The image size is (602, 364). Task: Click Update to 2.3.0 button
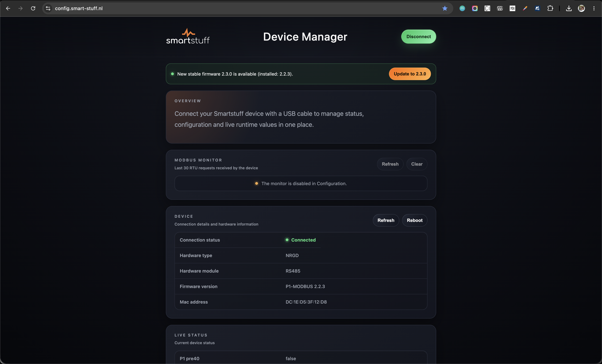tap(410, 74)
